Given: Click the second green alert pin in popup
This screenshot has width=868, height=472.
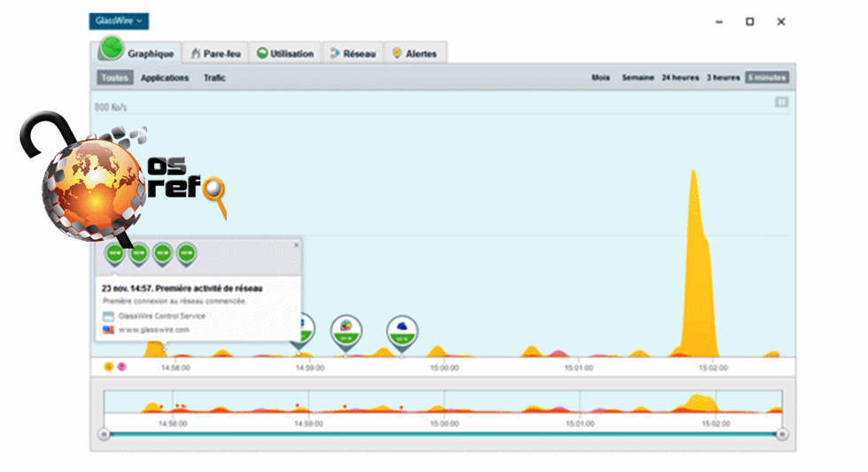Looking at the screenshot, I should [x=138, y=254].
